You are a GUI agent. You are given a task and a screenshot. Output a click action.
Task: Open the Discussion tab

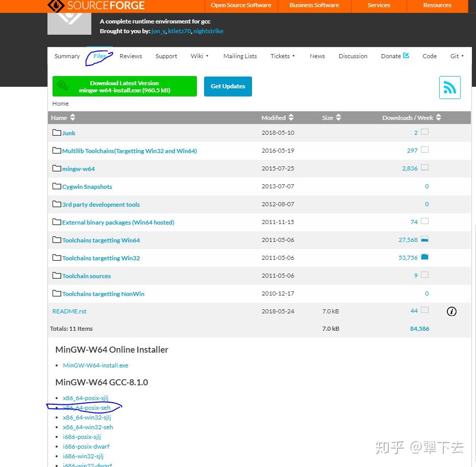(x=353, y=56)
